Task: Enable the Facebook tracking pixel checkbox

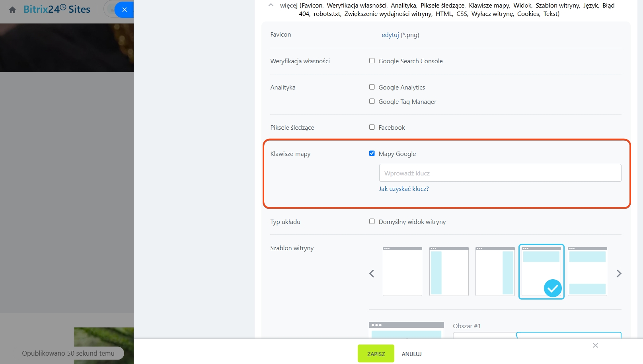Action: 372,127
